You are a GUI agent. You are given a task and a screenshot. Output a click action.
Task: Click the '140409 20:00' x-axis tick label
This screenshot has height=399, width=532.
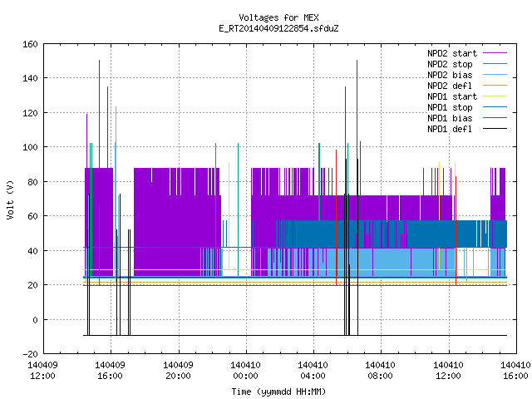pos(178,371)
